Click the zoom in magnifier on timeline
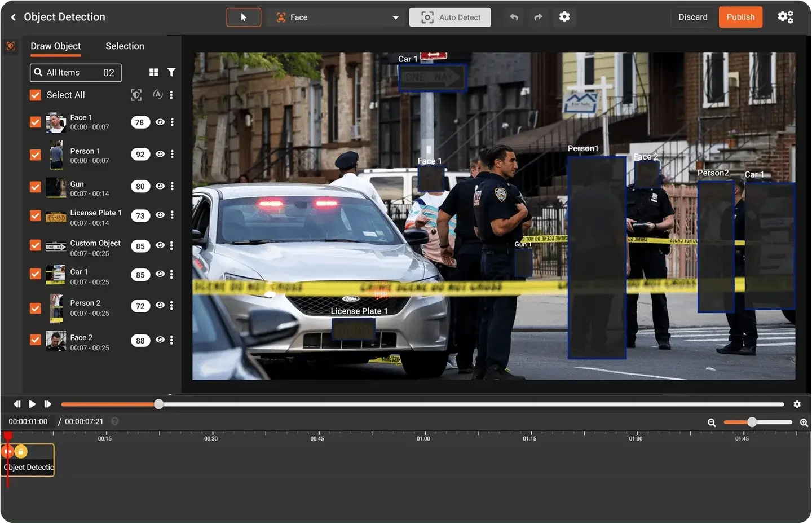This screenshot has width=812, height=524. (804, 422)
